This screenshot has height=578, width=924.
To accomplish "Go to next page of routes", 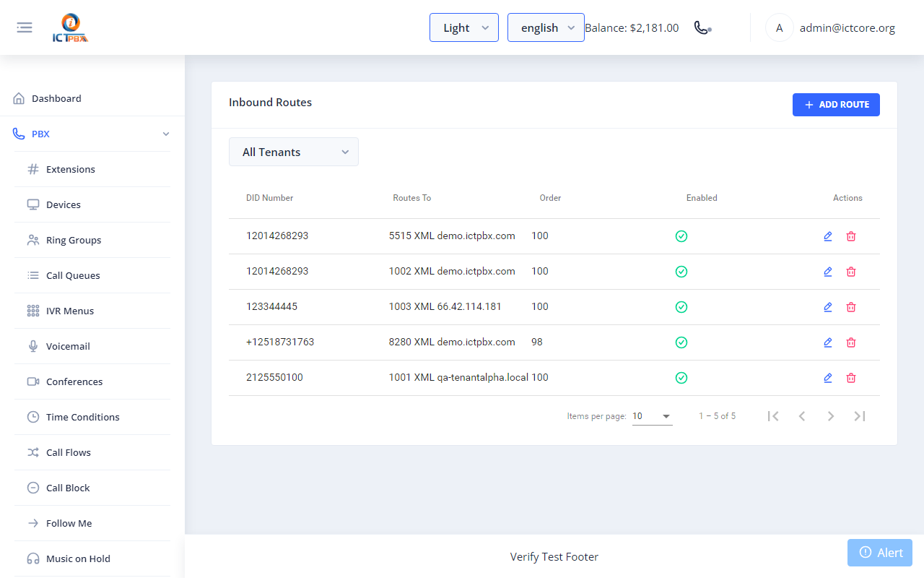I will [x=831, y=416].
